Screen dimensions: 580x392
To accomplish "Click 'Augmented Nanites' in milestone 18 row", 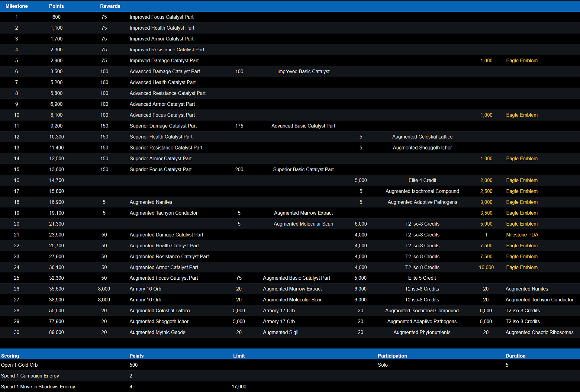I will click(151, 202).
